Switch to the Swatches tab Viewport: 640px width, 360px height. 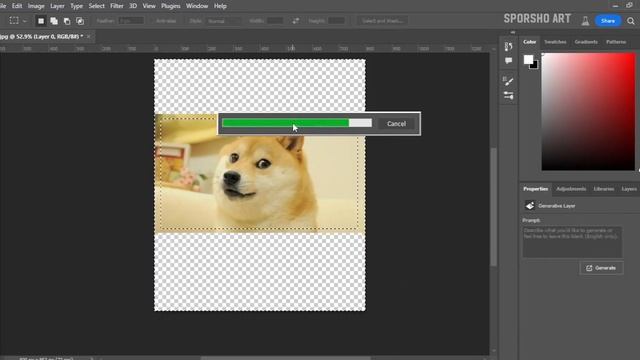[555, 42]
